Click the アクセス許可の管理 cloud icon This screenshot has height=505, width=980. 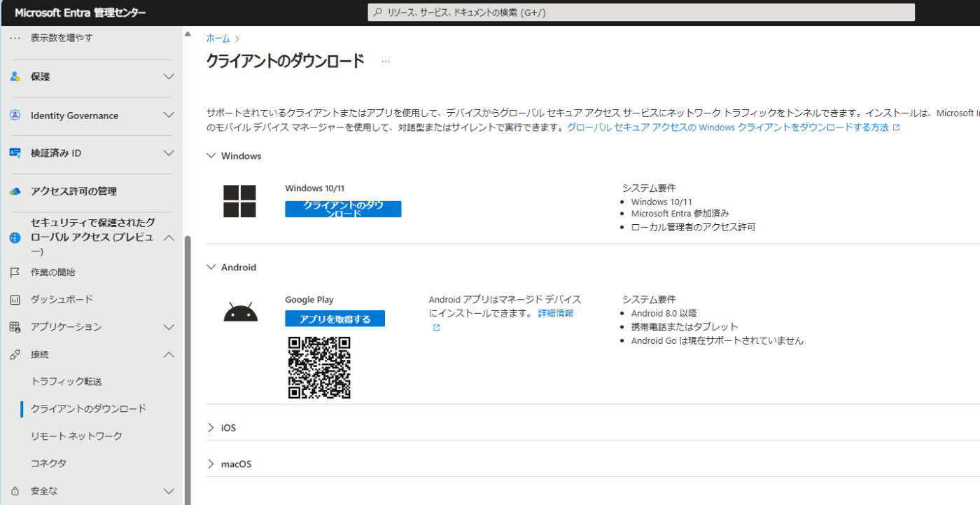tap(15, 191)
